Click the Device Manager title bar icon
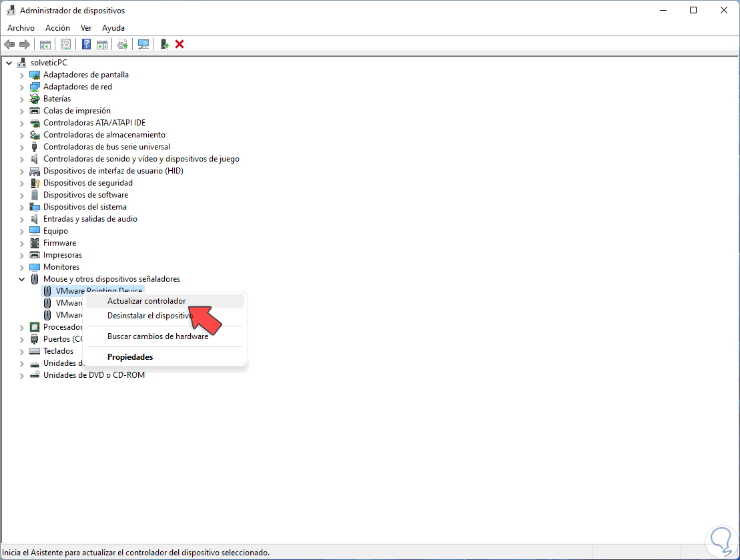The image size is (740, 560). coord(11,11)
